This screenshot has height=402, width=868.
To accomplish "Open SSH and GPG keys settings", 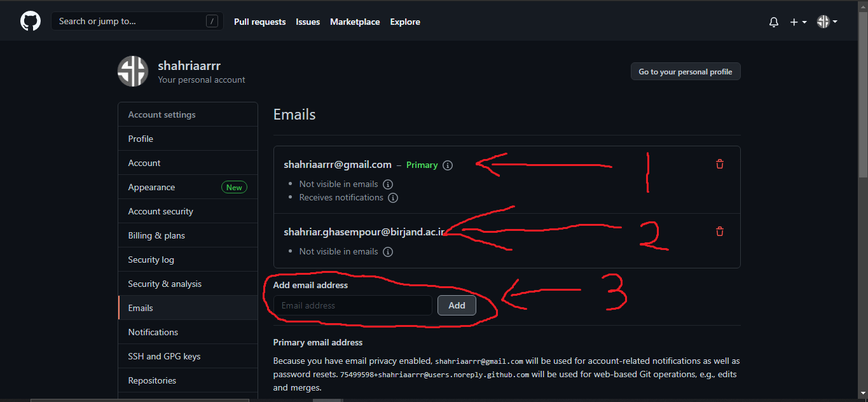I will click(x=164, y=356).
